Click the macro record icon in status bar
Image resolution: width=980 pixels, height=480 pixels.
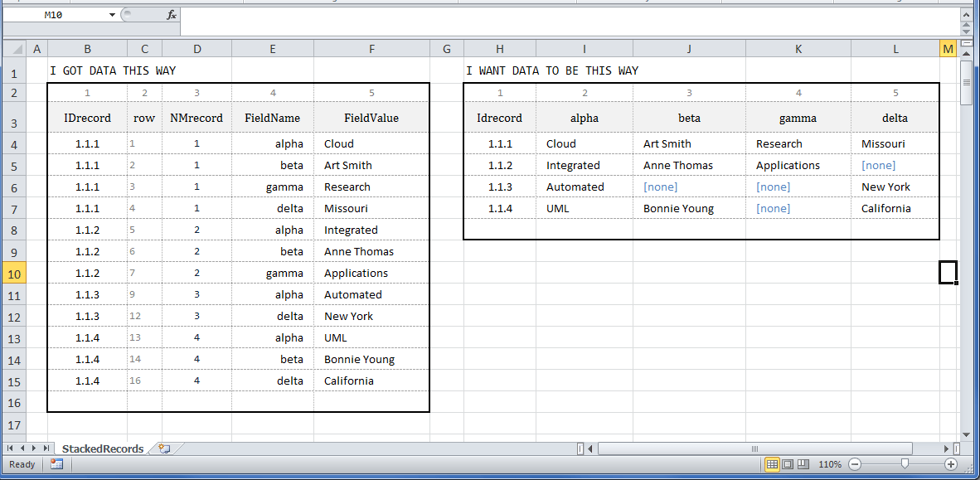[56, 464]
